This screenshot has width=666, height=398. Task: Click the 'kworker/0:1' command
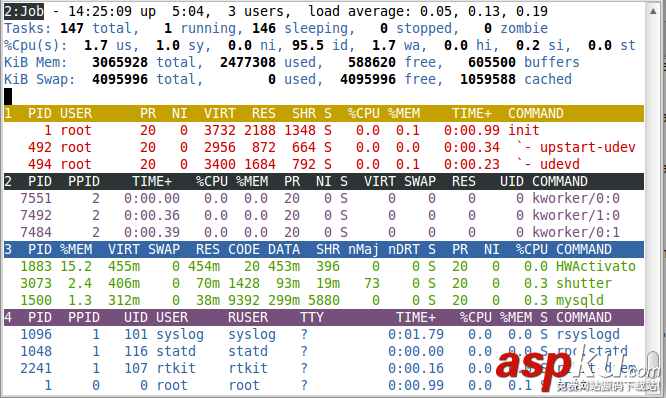click(x=576, y=232)
